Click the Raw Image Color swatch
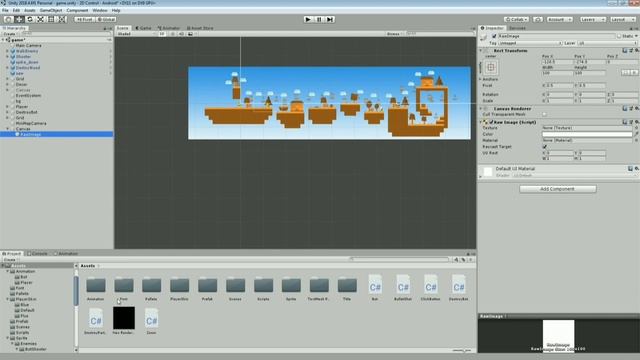Viewport: 640px width, 360px height. click(x=587, y=134)
